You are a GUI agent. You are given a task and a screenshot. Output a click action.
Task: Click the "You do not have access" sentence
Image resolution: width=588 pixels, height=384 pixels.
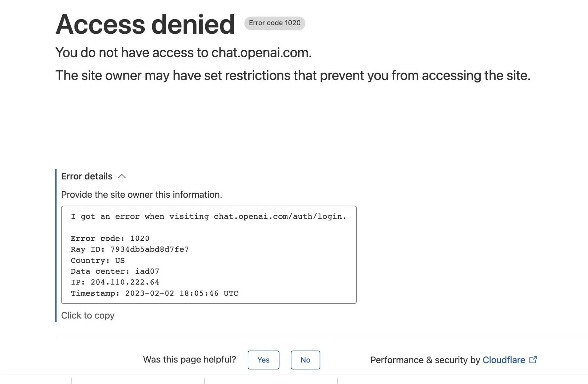pyautogui.click(x=183, y=53)
